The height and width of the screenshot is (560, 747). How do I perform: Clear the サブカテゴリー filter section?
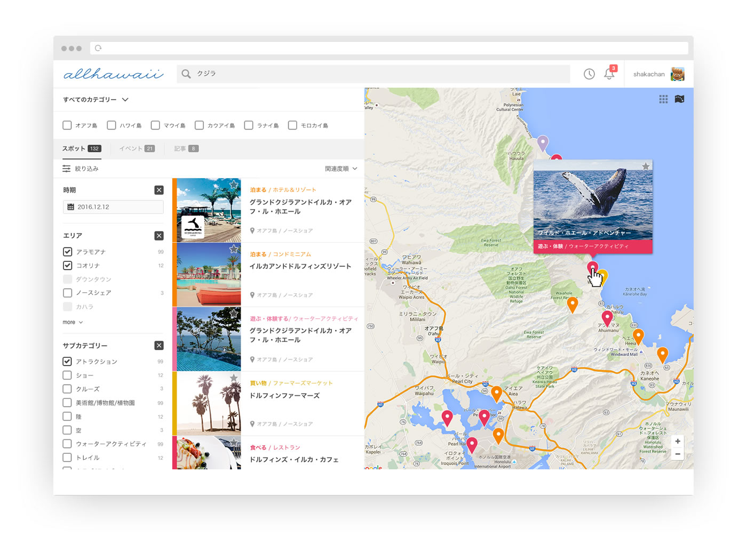[159, 346]
